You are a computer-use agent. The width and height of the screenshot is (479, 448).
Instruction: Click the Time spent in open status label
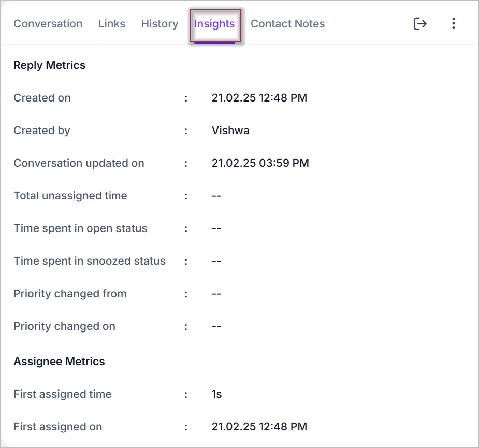(x=80, y=228)
